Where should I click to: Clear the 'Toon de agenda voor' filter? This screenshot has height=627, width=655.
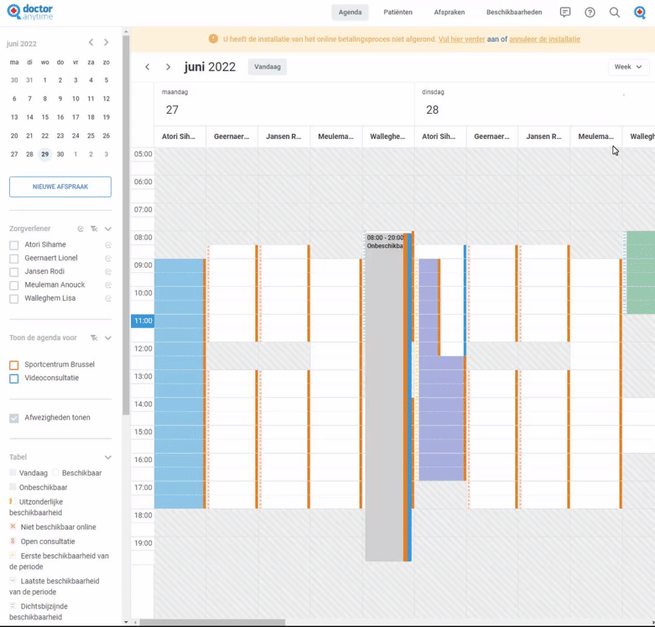(94, 338)
